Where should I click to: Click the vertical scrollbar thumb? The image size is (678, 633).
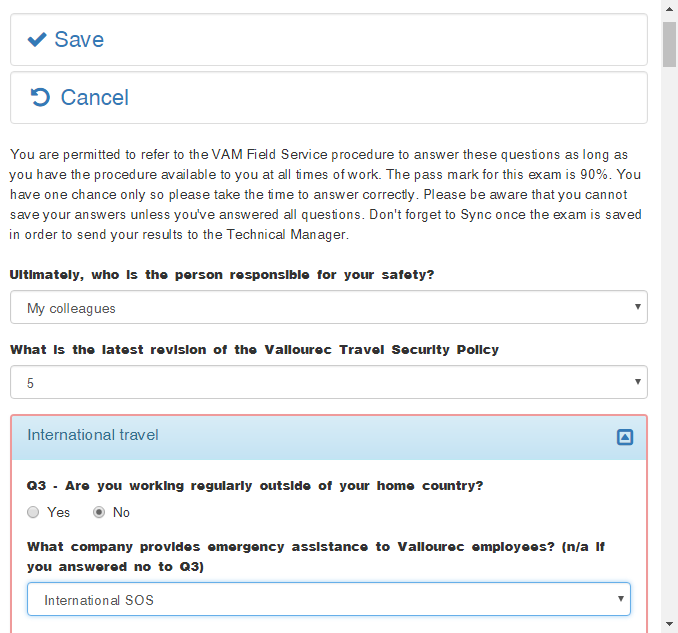point(669,44)
